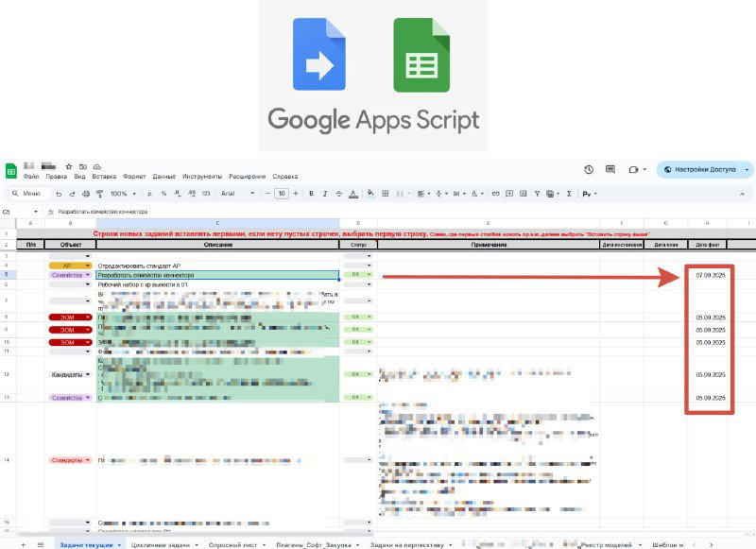Click the Настройки Доступа button

pyautogui.click(x=700, y=170)
